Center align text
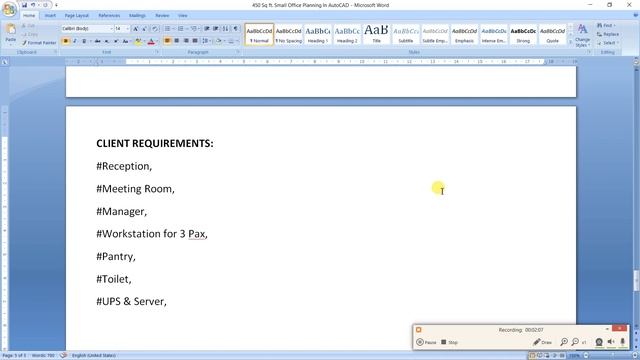 point(177,41)
